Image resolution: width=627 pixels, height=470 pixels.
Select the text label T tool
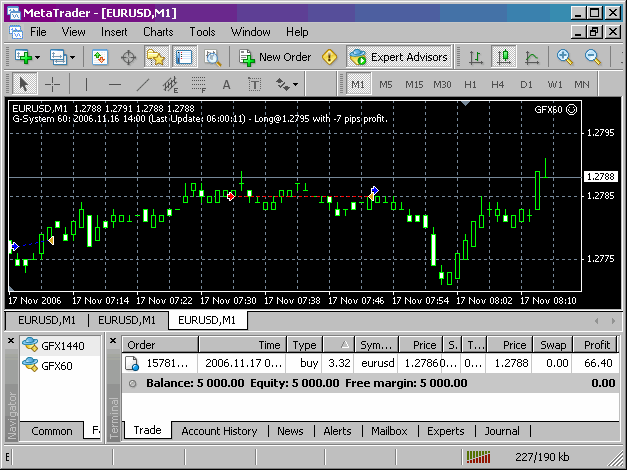[254, 84]
